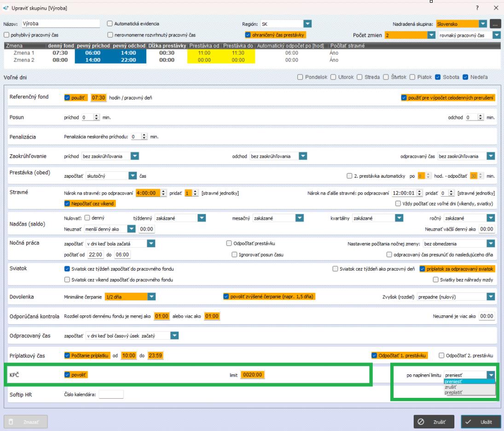Click the Uložiť save button
Viewport: 504px width, 431px height.
tap(481, 421)
